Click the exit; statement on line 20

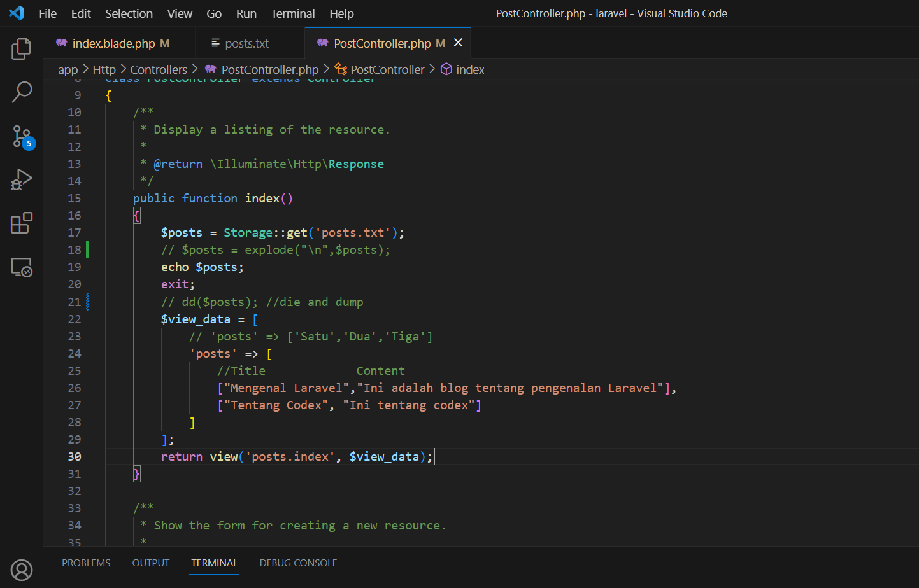[x=178, y=284]
